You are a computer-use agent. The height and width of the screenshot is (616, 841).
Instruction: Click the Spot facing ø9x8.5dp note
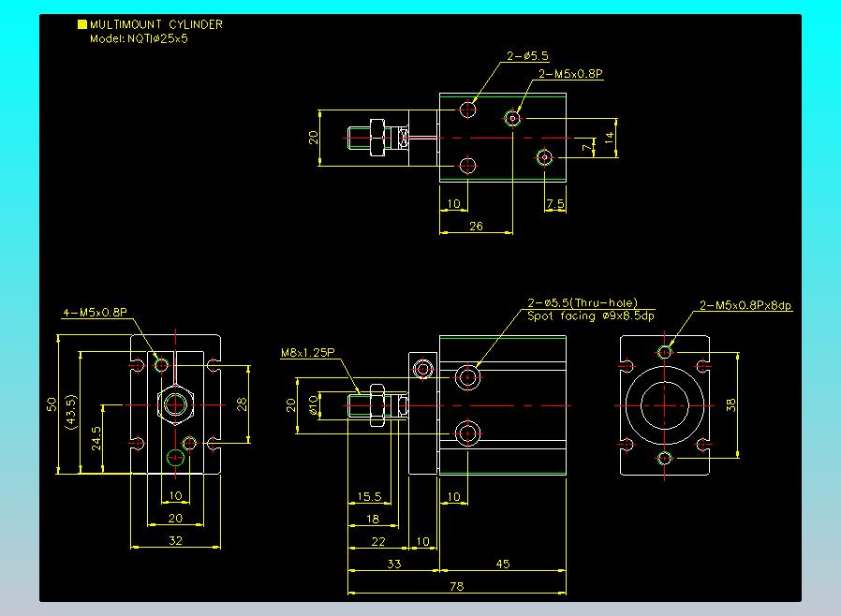tap(591, 315)
